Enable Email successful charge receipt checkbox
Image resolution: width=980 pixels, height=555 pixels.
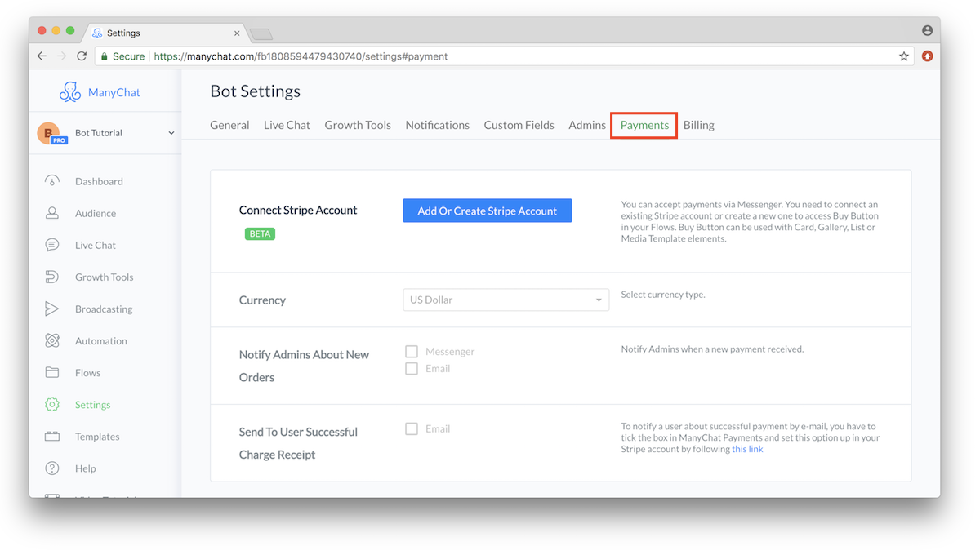coord(412,428)
